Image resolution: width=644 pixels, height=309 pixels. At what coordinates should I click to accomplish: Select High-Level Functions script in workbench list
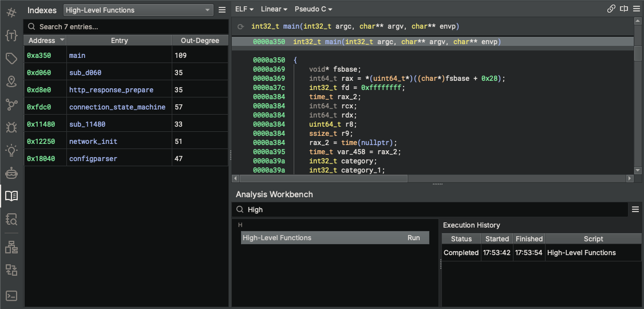(x=335, y=238)
